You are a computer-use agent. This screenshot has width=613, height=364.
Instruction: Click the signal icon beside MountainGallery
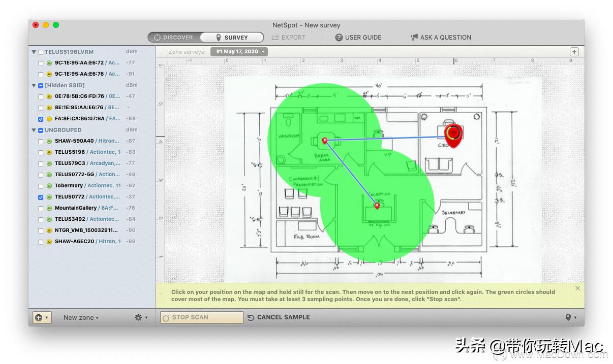tap(49, 208)
